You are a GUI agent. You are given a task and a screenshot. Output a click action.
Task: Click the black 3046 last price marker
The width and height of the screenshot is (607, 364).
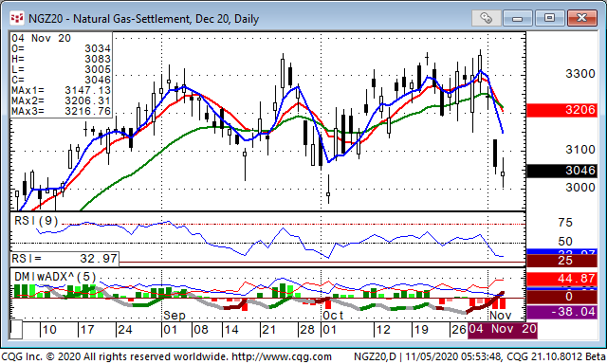(x=561, y=171)
